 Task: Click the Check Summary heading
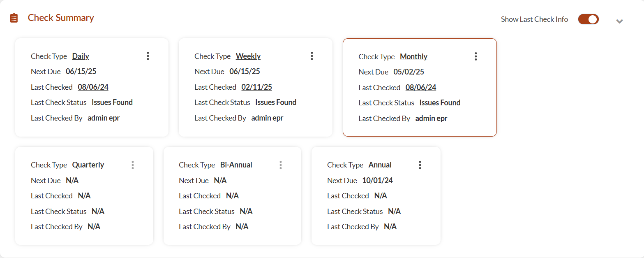[x=61, y=18]
